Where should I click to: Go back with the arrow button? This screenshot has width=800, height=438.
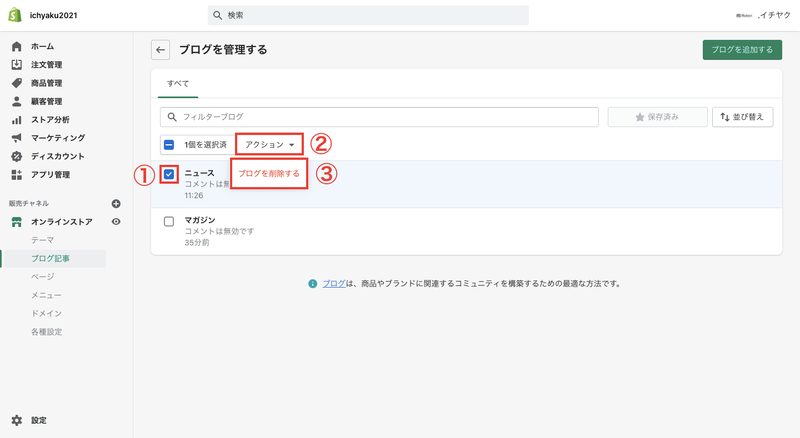160,50
